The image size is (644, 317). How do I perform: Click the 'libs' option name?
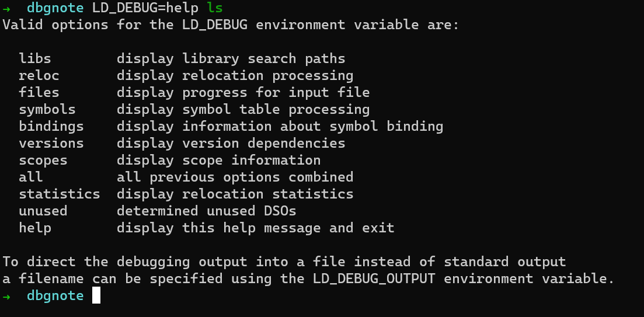[x=35, y=58]
